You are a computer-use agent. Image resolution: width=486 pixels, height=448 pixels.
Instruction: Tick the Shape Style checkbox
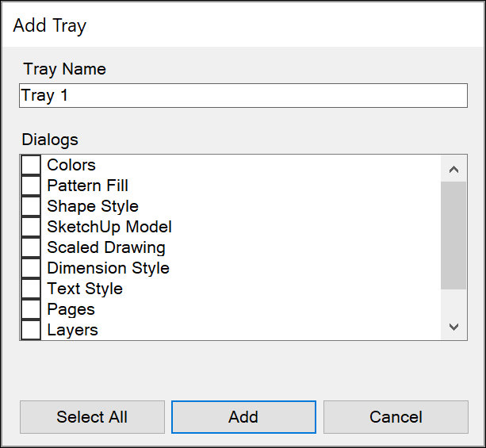point(31,206)
